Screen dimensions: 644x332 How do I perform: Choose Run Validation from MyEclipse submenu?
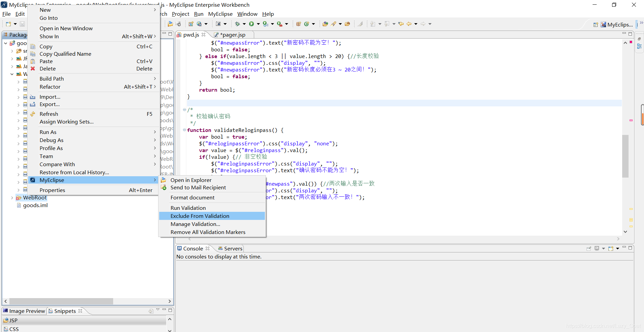[x=212, y=208]
